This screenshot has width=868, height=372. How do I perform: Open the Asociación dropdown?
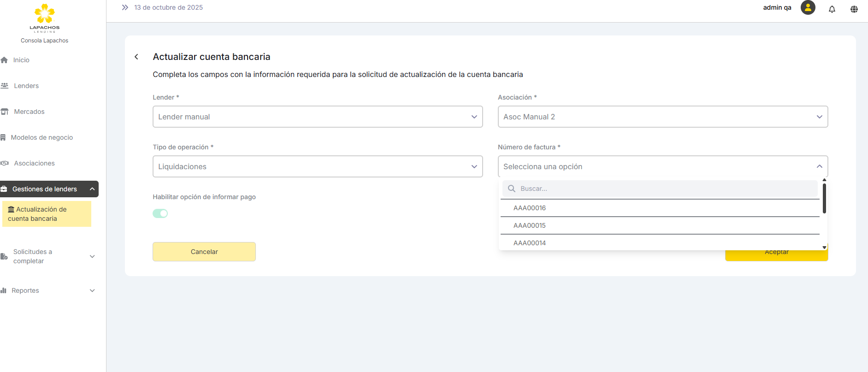click(x=662, y=117)
